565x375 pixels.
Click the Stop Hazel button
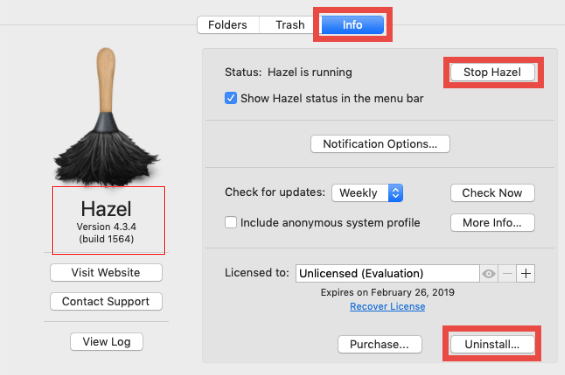click(x=492, y=72)
